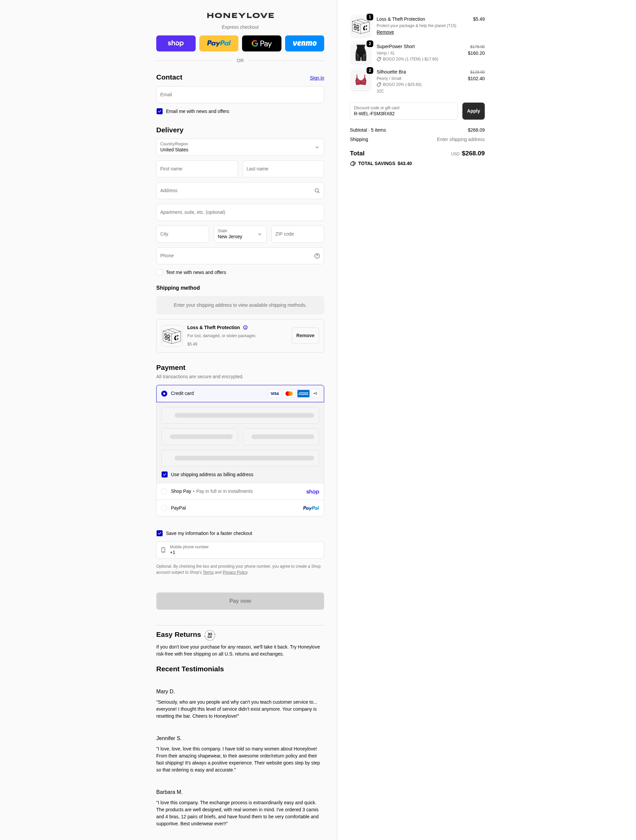
Task: Click the Loss & Theft Protection info icon
Action: coord(245,327)
